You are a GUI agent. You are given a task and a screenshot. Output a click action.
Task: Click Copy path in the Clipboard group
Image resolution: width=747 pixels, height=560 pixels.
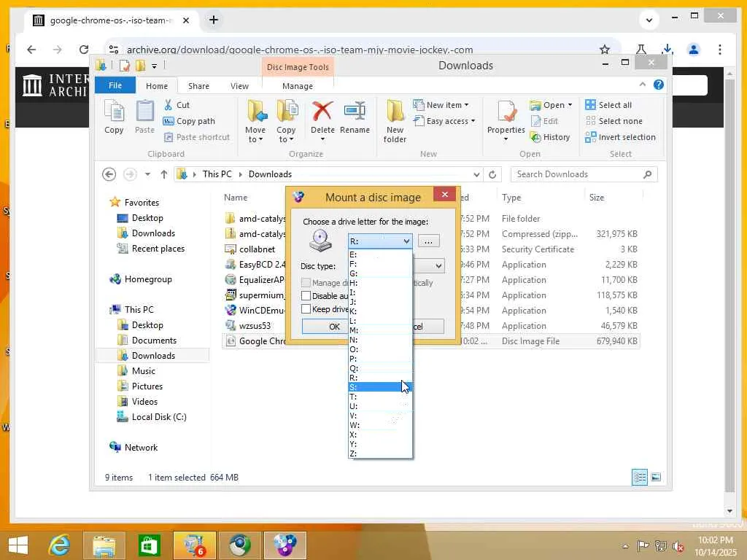pos(189,121)
